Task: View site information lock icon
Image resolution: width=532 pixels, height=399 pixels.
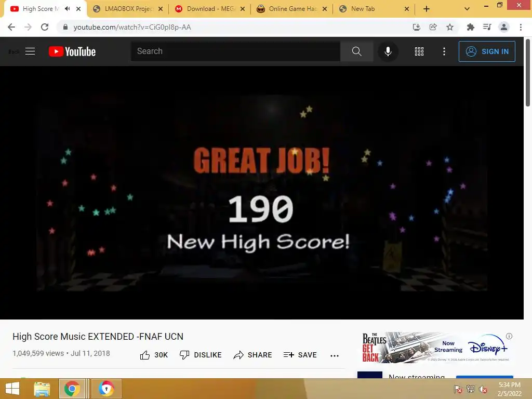Action: (65, 27)
